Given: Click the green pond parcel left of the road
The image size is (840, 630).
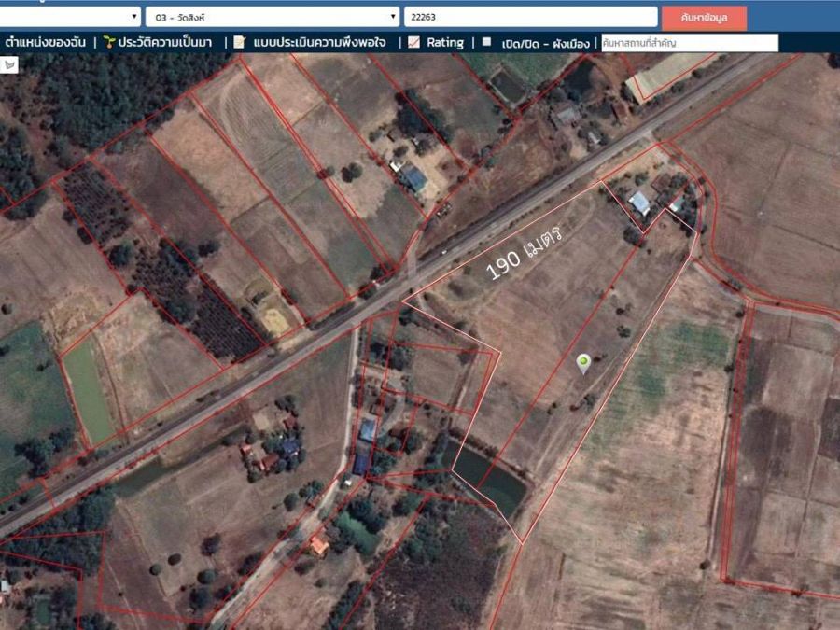Looking at the screenshot, I should [x=89, y=392].
